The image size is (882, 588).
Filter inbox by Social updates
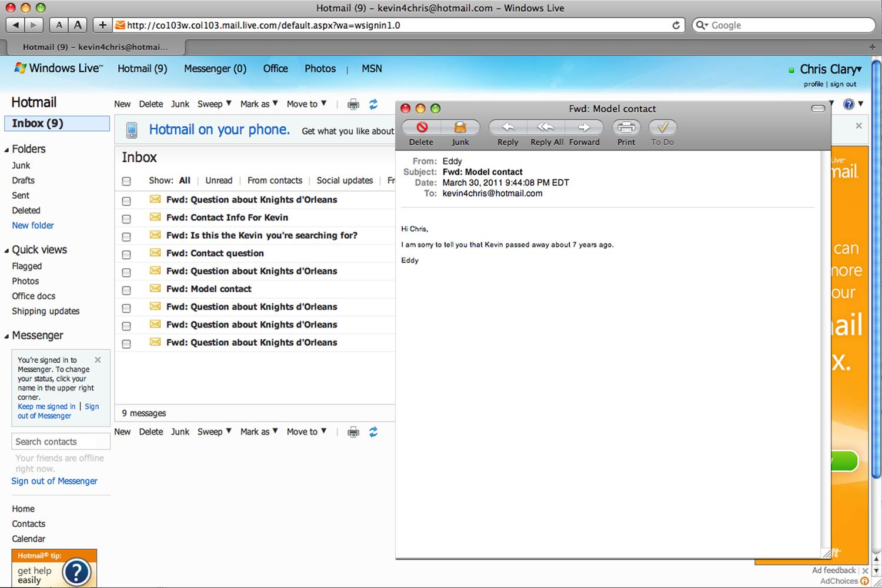pyautogui.click(x=345, y=181)
